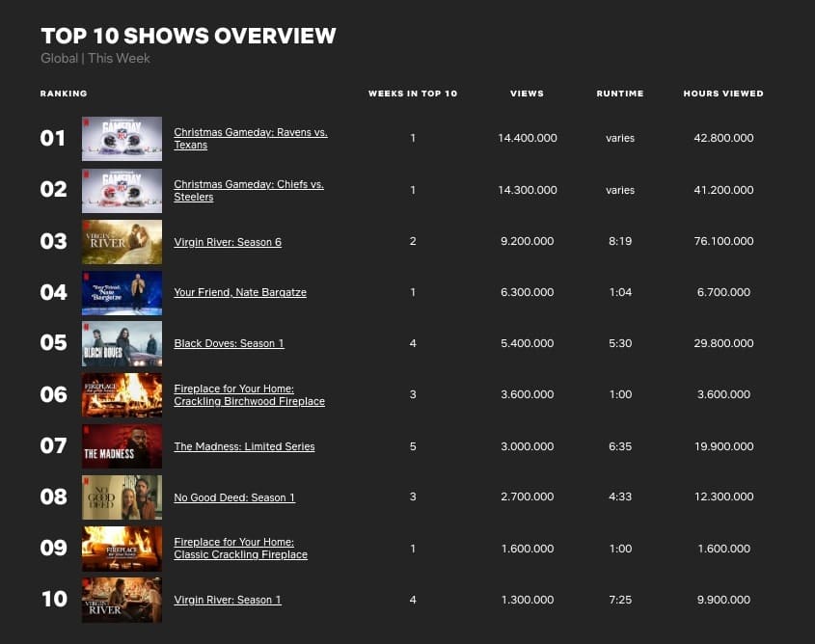
Task: Click the RUNTIME column header
Action: pyautogui.click(x=620, y=94)
